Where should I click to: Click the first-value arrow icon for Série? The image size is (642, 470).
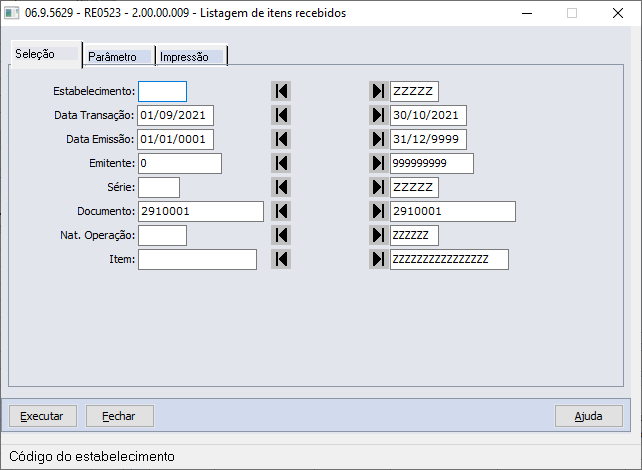pyautogui.click(x=281, y=187)
